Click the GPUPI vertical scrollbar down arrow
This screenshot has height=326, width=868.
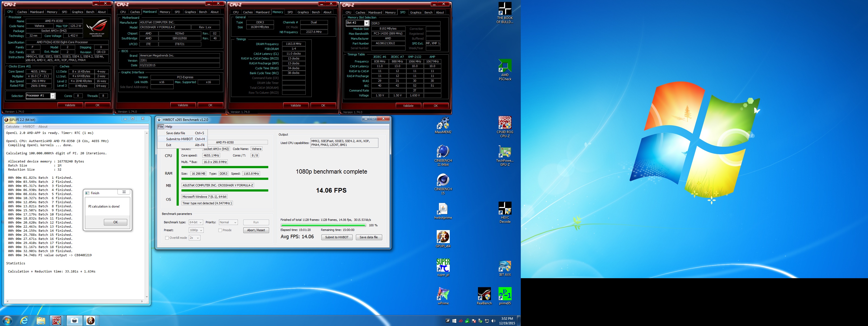pyautogui.click(x=146, y=297)
